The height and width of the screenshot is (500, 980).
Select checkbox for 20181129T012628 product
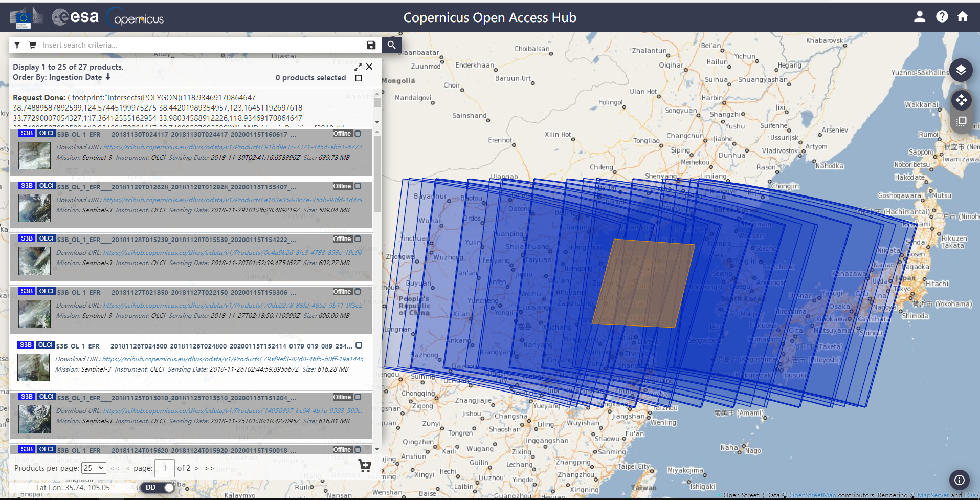[358, 186]
